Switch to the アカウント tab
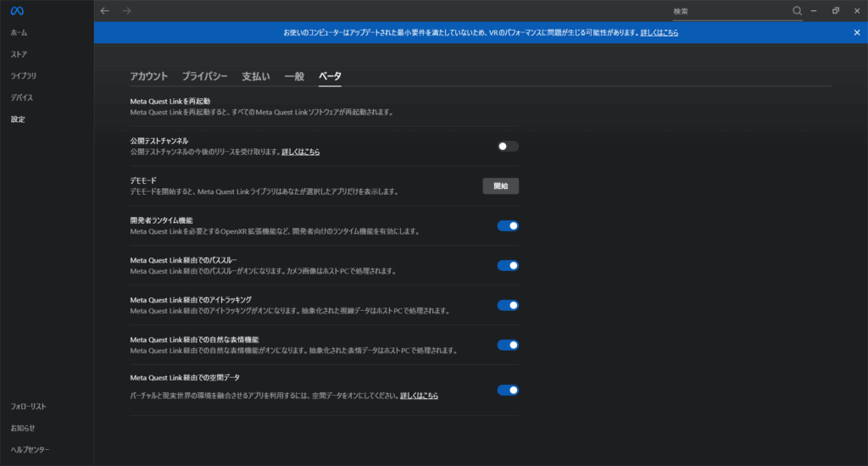 coord(149,76)
